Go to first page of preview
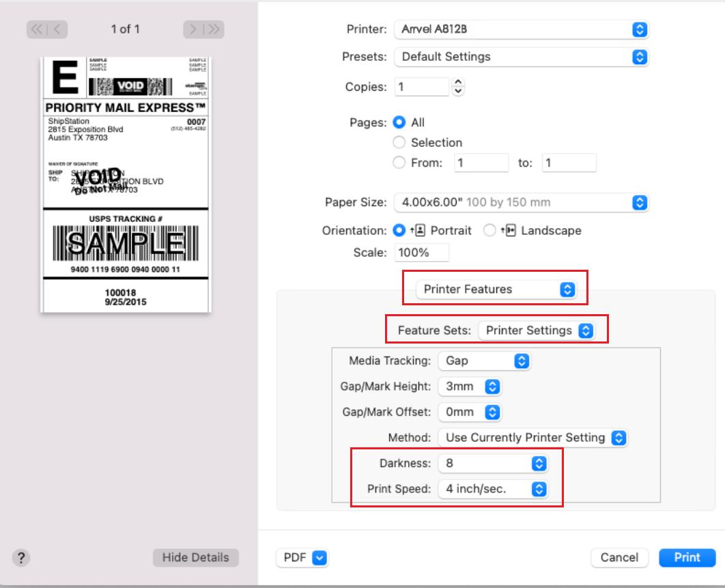Viewport: 725px width, 588px height. [37, 29]
